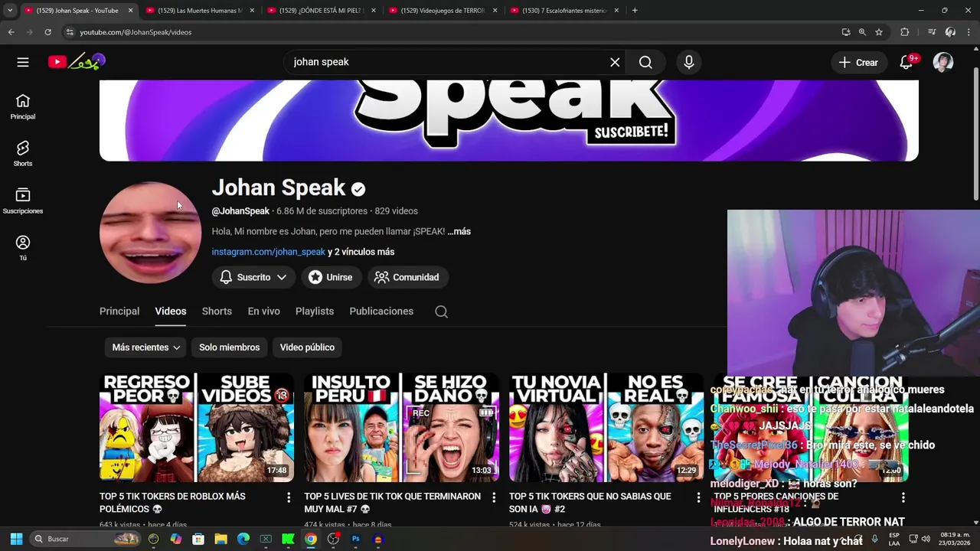Select the channel Videos tab
Image resolution: width=980 pixels, height=551 pixels.
pos(171,311)
